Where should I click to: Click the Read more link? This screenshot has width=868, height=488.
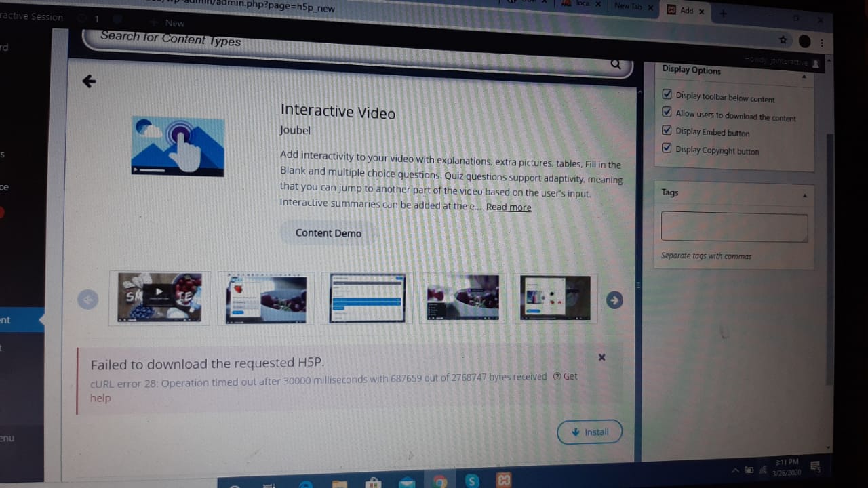click(509, 207)
